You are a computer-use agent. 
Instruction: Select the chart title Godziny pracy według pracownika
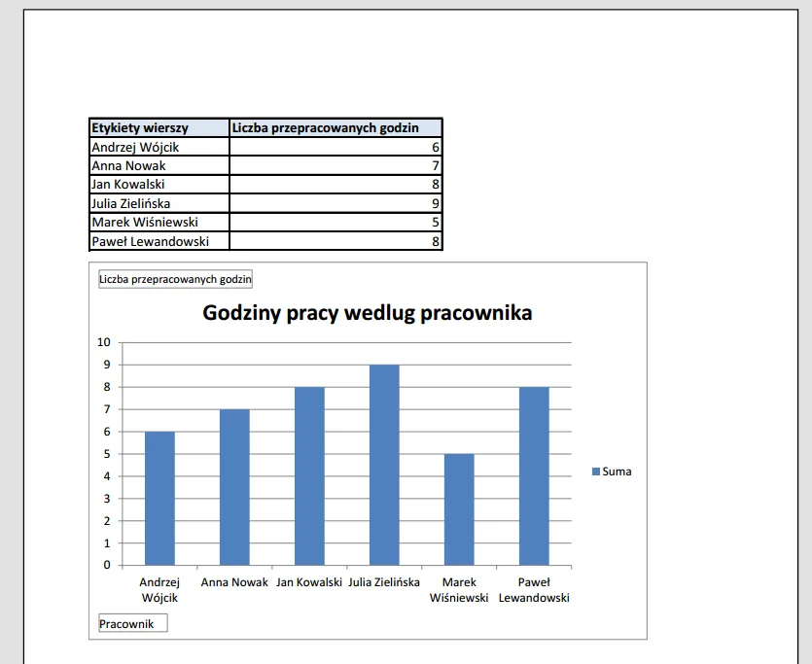[367, 313]
